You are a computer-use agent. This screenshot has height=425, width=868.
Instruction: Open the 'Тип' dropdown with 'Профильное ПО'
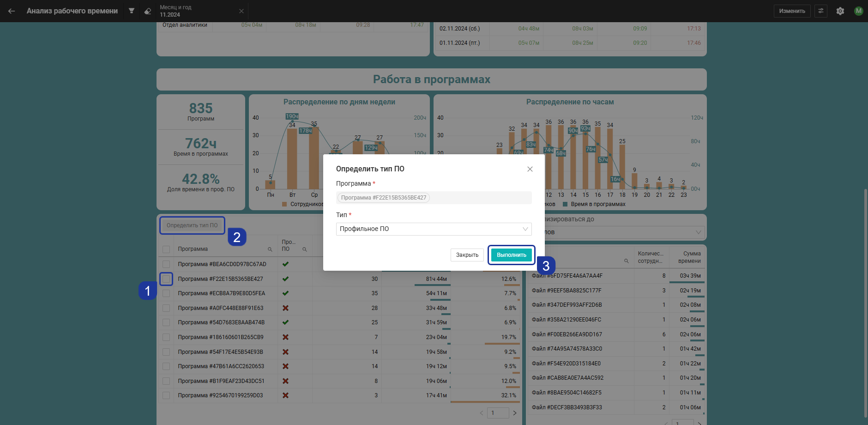click(x=434, y=229)
